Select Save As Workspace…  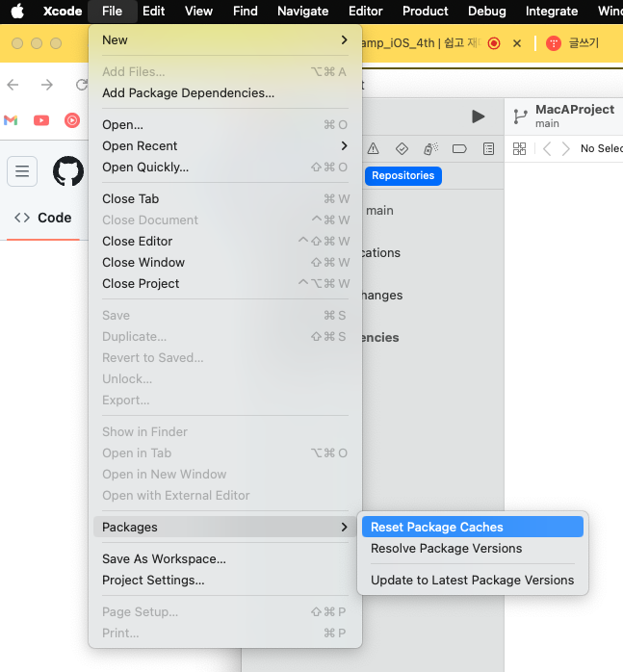pos(225,558)
